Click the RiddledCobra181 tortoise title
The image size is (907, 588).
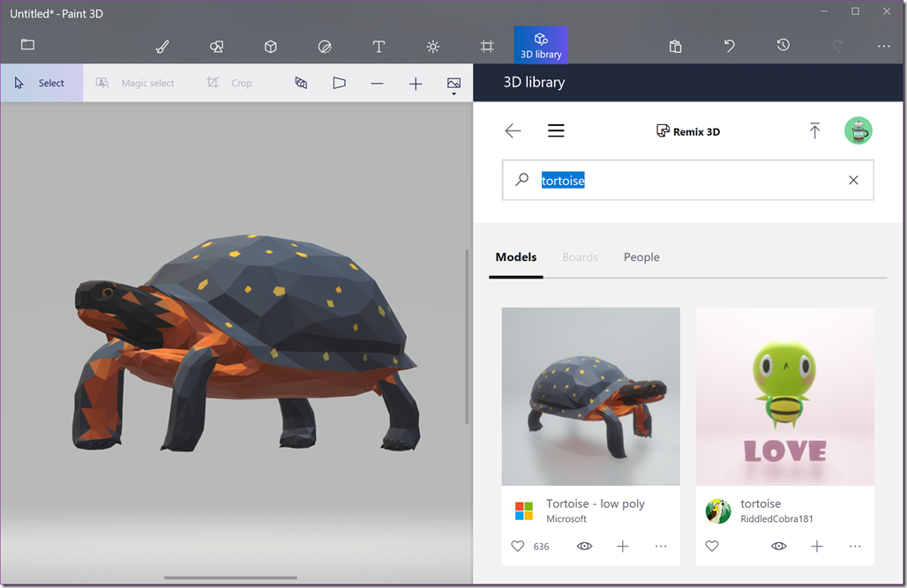(761, 503)
